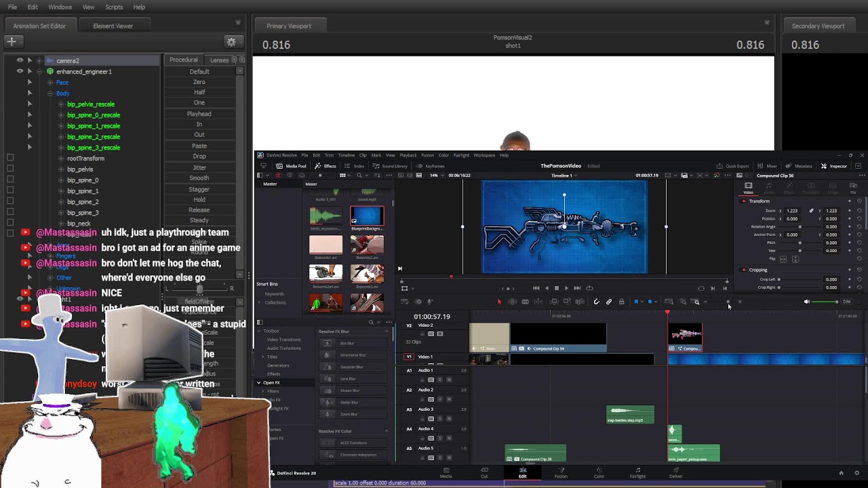Toggle the Cropping section enable dot
Viewport: 868px width, 488px height.
[x=744, y=270]
